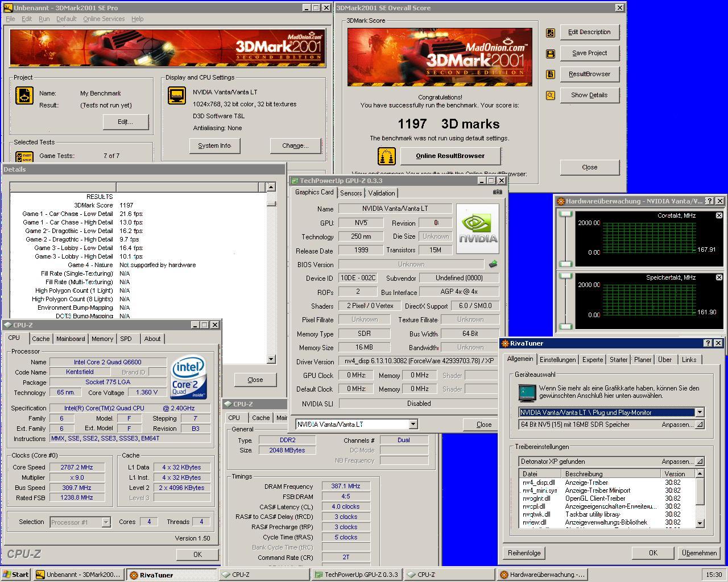Close the Speichertakt graph with its X icon

click(x=719, y=277)
